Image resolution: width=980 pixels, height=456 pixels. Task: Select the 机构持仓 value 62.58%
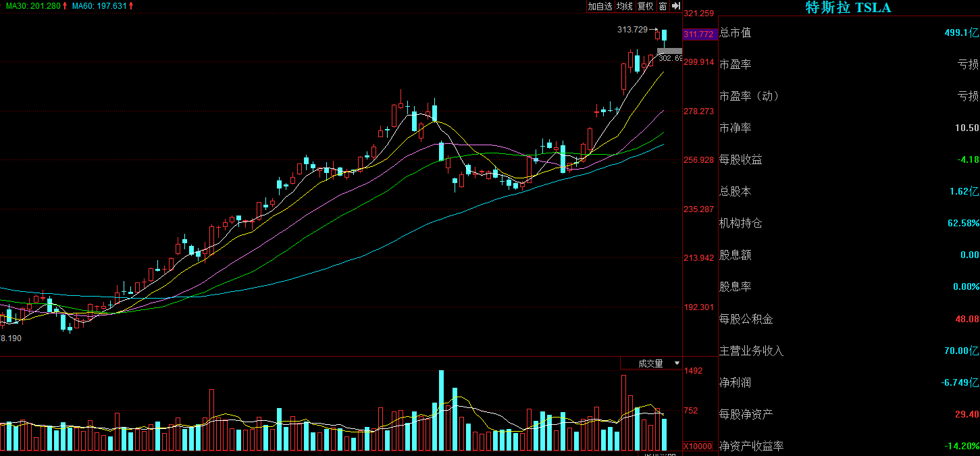click(964, 223)
